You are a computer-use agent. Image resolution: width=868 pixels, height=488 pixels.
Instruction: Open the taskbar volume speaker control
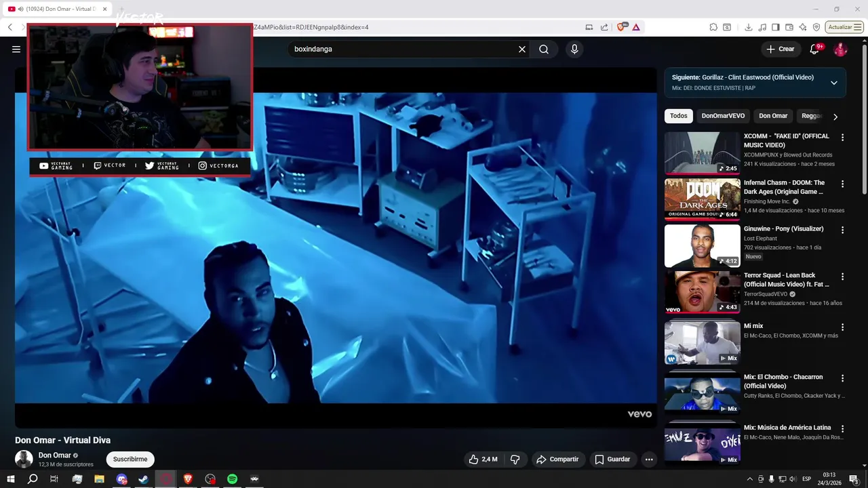click(x=792, y=479)
